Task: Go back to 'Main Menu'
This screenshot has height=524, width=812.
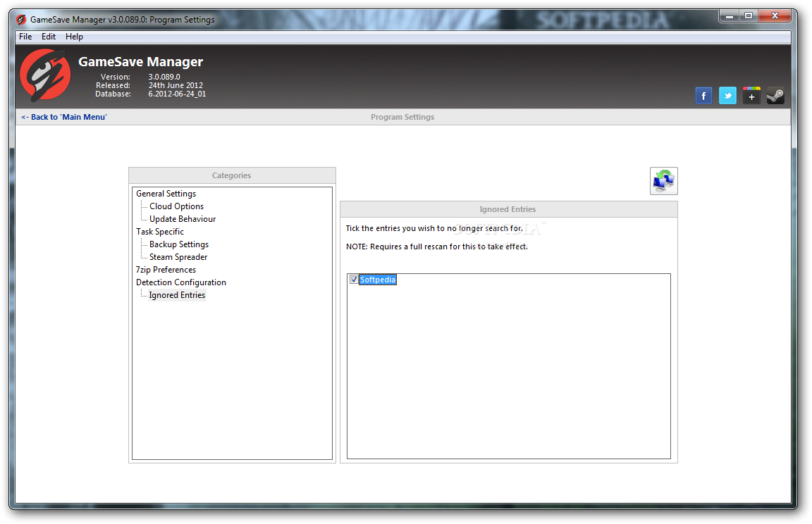Action: (63, 117)
